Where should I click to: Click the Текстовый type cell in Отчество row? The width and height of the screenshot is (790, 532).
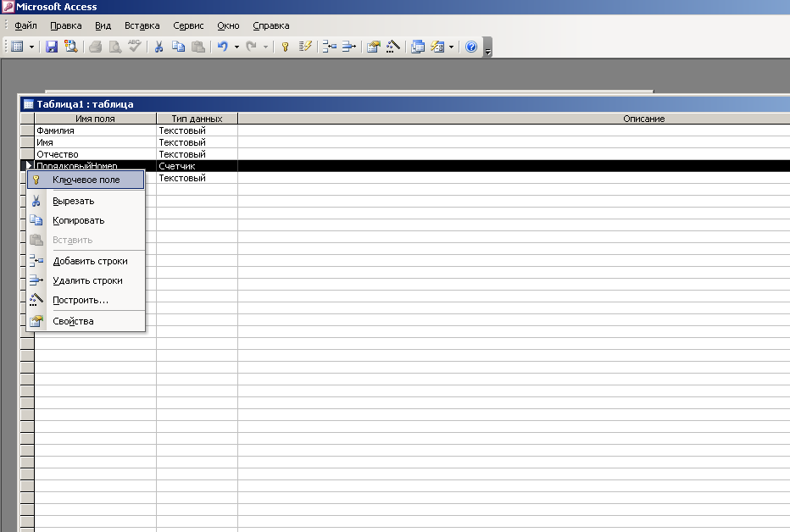[x=197, y=154]
